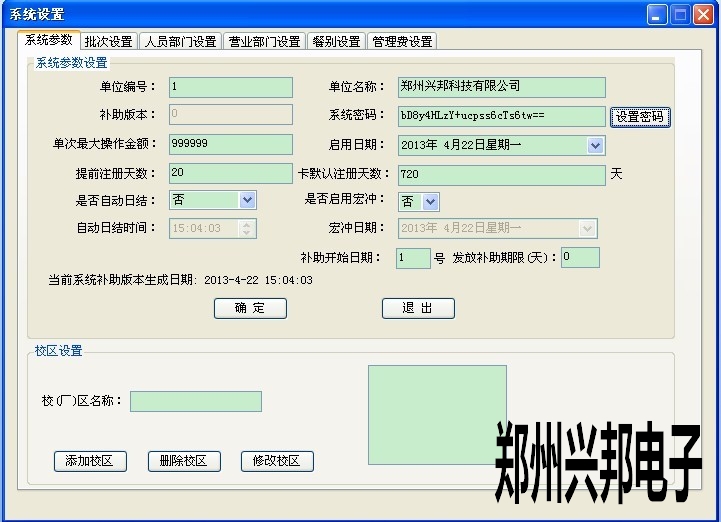Click the campus list box
The width and height of the screenshot is (721, 522).
(x=437, y=415)
